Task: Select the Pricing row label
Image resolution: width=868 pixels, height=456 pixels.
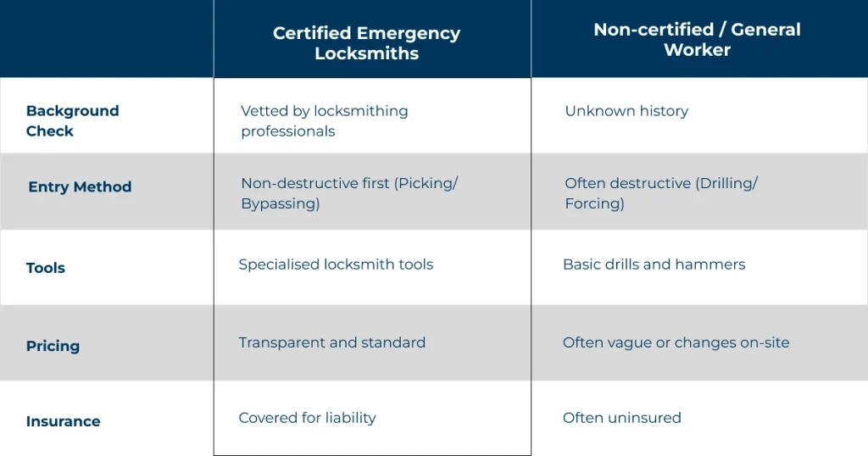Action: pos(53,346)
